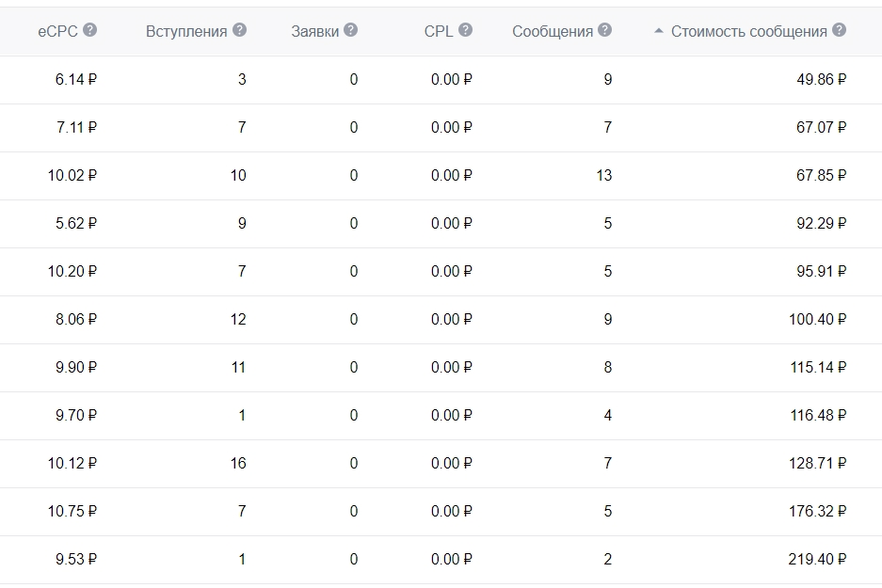
Task: Click the eCPC value 5.62 ₽
Action: (76, 224)
